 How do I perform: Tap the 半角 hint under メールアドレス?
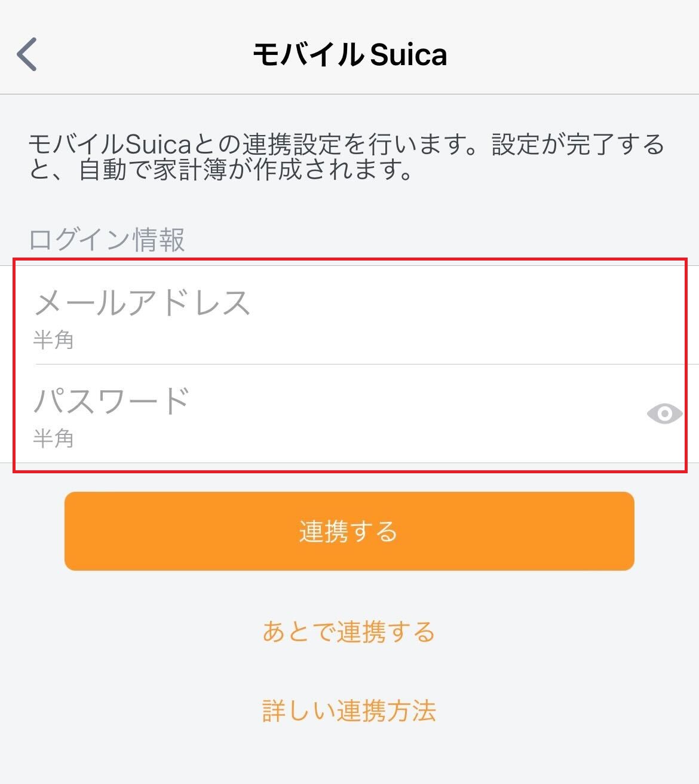pyautogui.click(x=53, y=340)
